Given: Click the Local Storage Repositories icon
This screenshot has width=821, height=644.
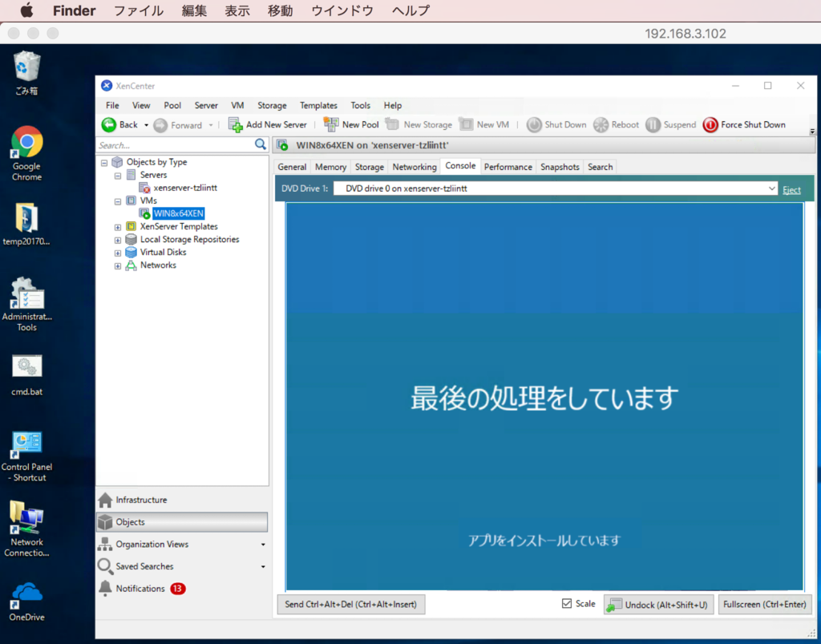Looking at the screenshot, I should (x=131, y=239).
